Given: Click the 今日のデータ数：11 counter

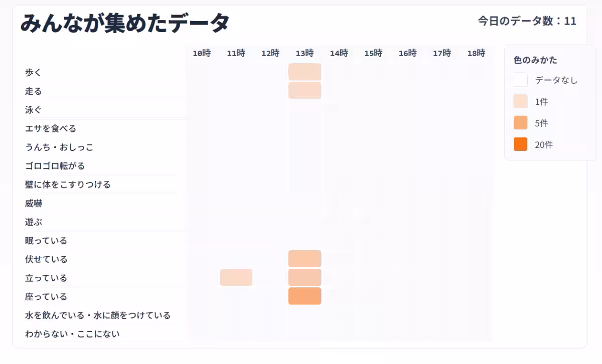Looking at the screenshot, I should click(526, 21).
